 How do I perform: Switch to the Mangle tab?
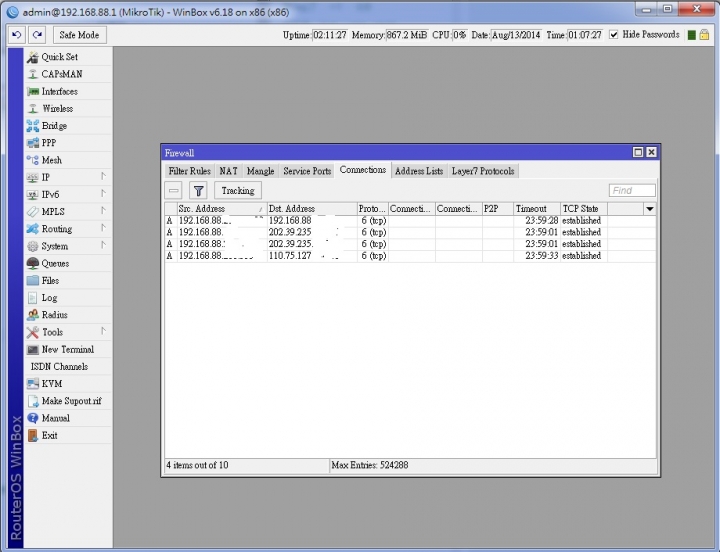tap(260, 171)
